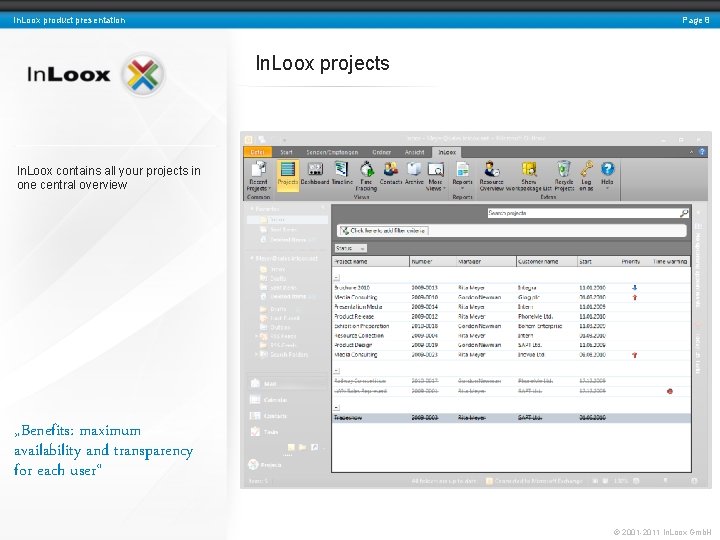Open the Ansicht tab
720x540 pixels.
pyautogui.click(x=414, y=152)
